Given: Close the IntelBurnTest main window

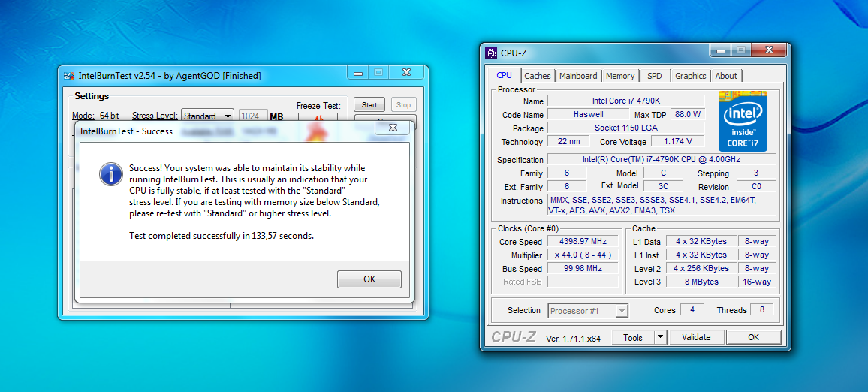Looking at the screenshot, I should pyautogui.click(x=406, y=73).
